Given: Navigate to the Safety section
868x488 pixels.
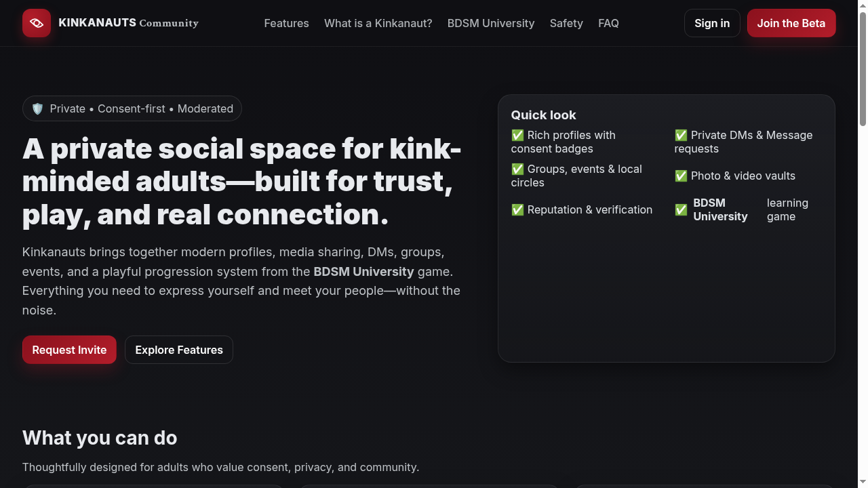Looking at the screenshot, I should tap(566, 23).
